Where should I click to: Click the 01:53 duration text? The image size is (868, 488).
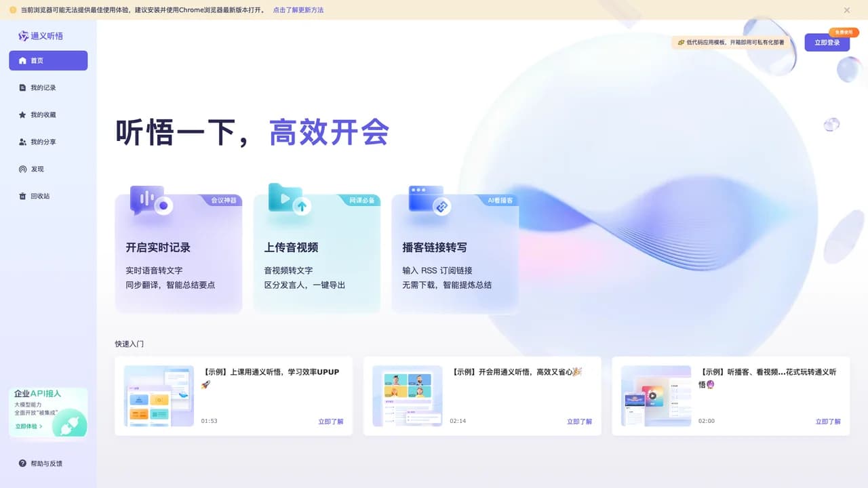[209, 421]
